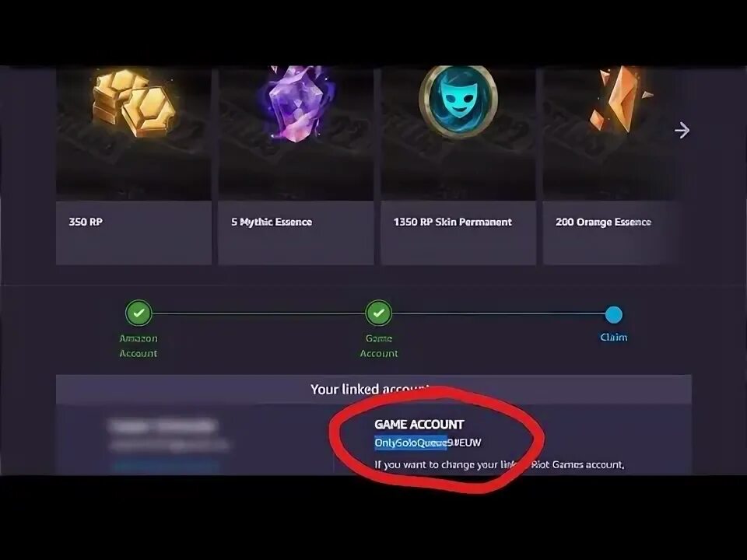Click the right arrow to see more rewards
This screenshot has width=747, height=560.
[x=682, y=130]
